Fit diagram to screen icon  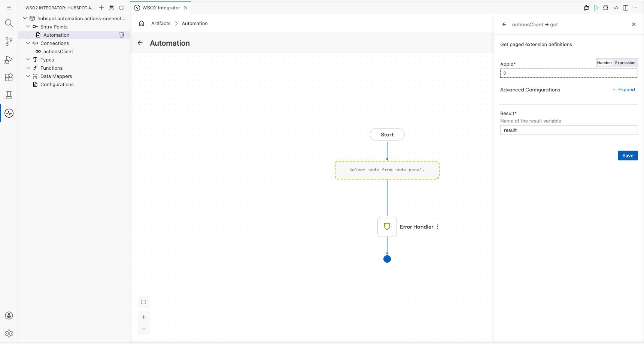[144, 302]
